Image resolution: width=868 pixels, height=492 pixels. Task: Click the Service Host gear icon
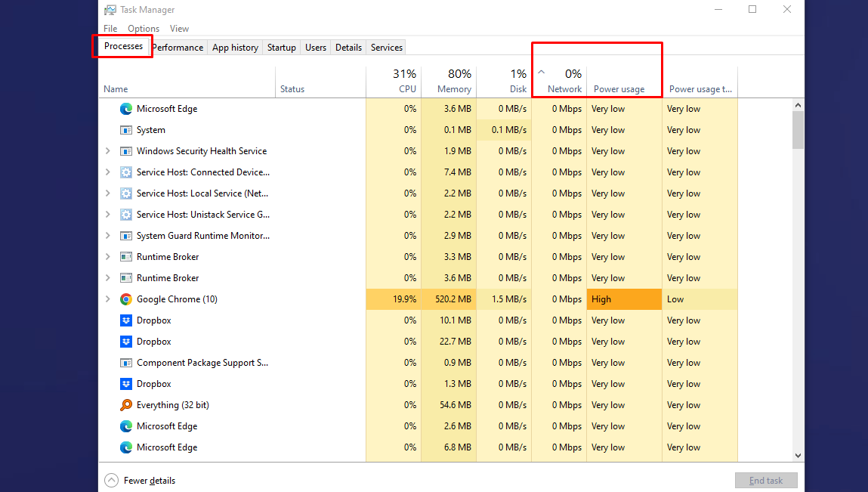tap(125, 172)
